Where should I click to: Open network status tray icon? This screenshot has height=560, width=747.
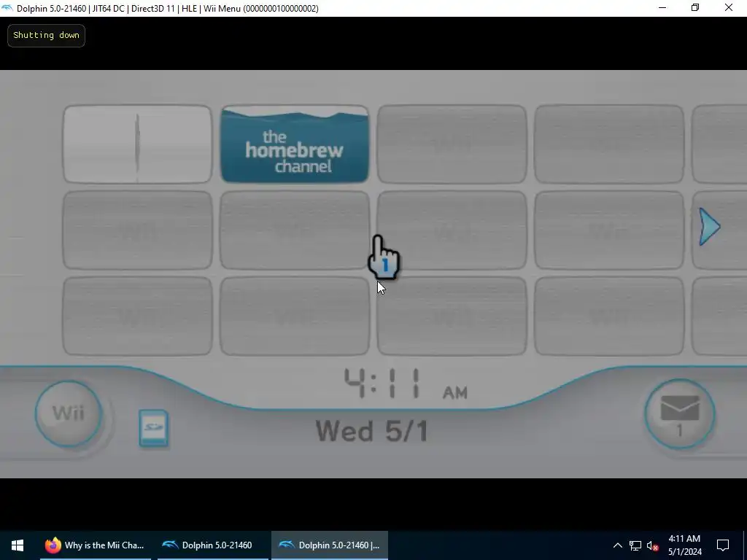tap(635, 545)
